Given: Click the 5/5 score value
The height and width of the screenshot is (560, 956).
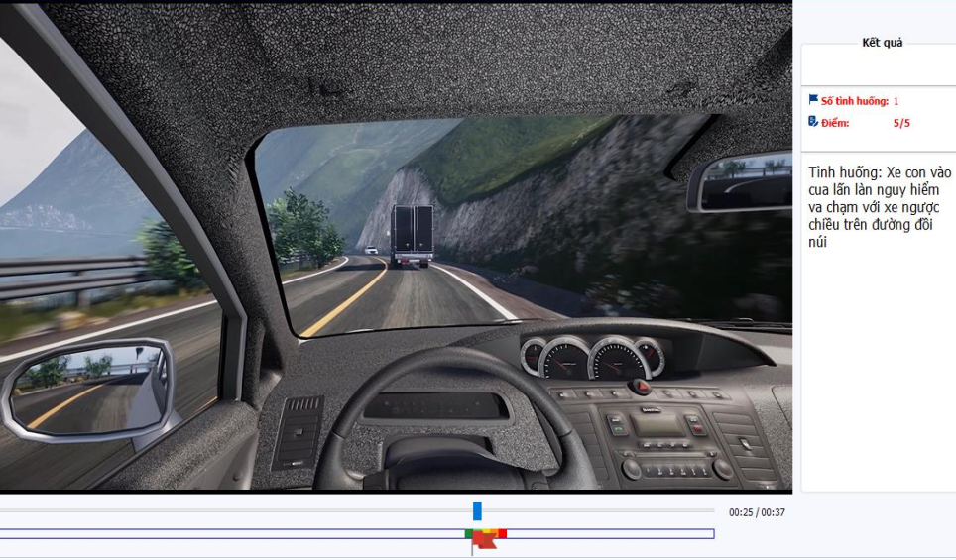Looking at the screenshot, I should [900, 123].
